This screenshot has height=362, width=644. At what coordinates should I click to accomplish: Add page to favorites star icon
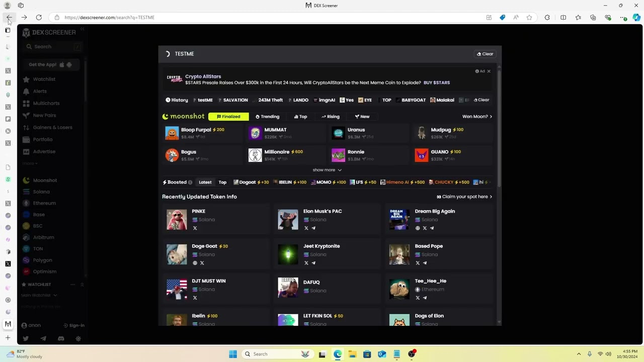529,18
